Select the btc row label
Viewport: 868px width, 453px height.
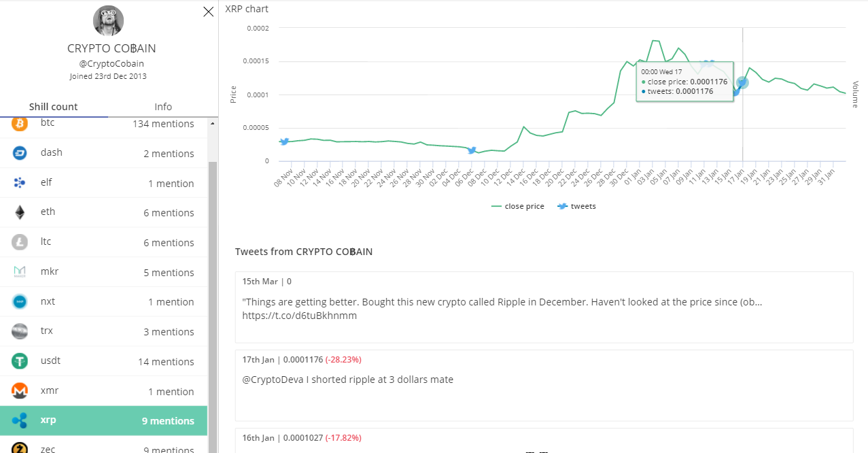[x=48, y=123]
